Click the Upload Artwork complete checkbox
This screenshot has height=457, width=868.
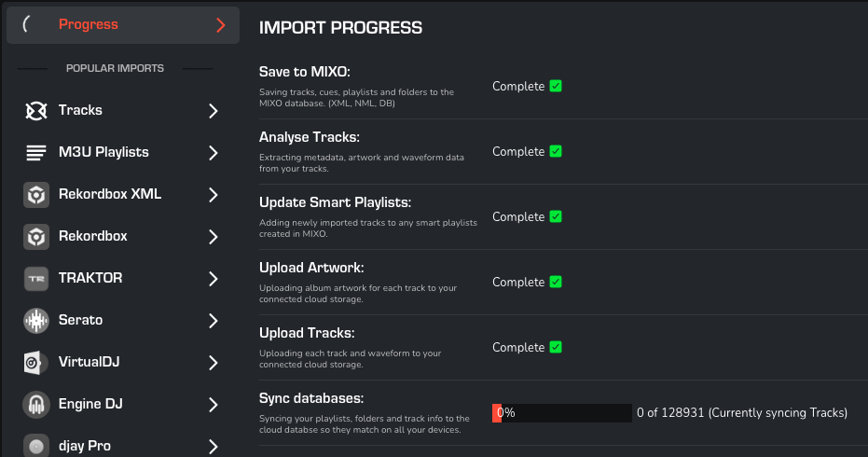[556, 283]
